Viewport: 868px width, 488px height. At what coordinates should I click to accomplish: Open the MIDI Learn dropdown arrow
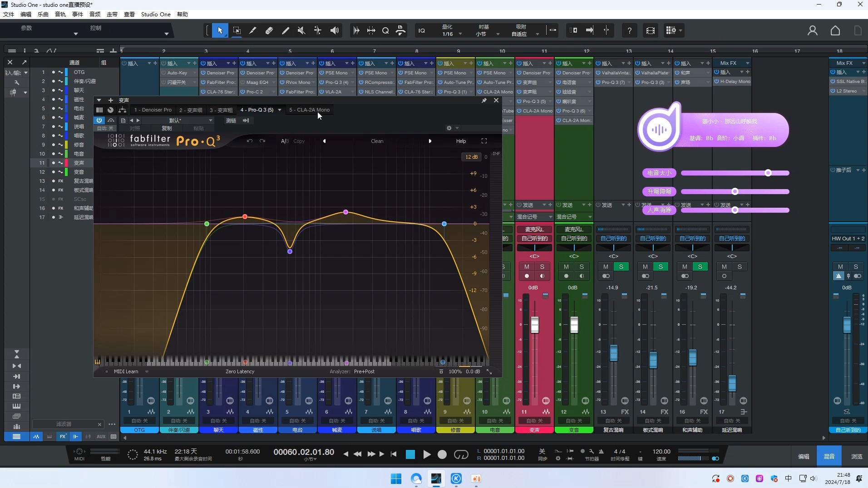pyautogui.click(x=147, y=371)
